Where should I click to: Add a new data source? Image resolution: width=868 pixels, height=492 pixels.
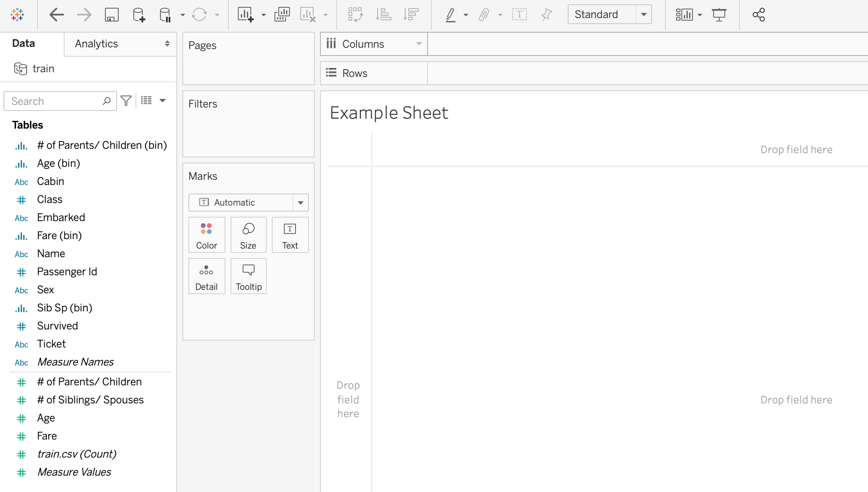click(x=139, y=15)
